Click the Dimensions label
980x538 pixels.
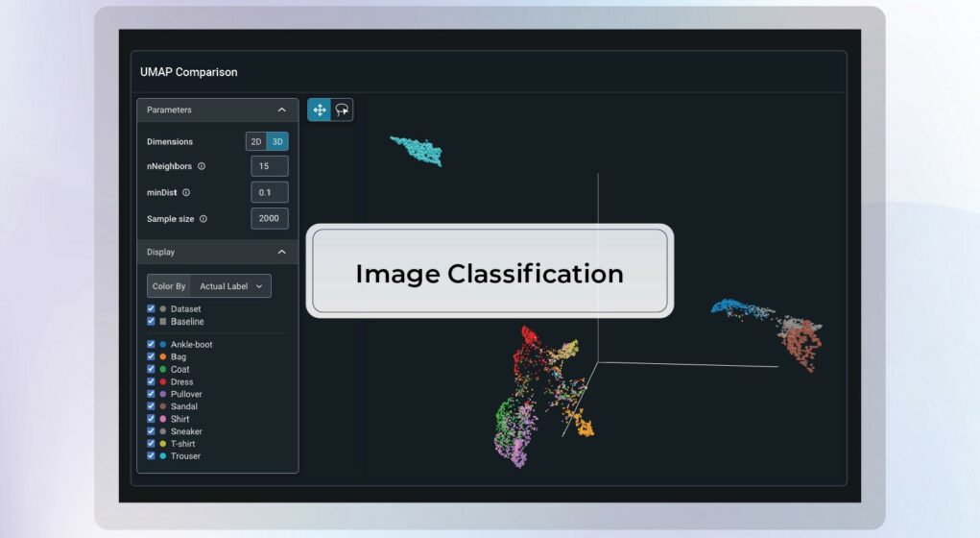pyautogui.click(x=170, y=142)
